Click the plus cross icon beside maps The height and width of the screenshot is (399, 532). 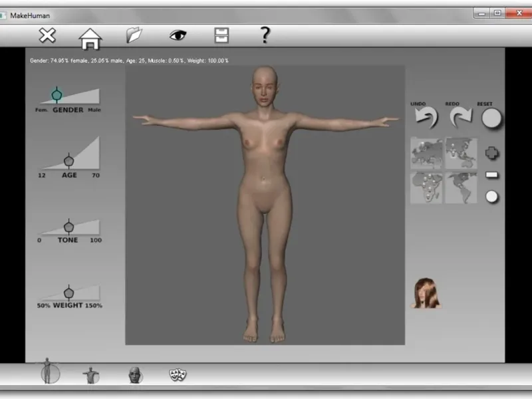[491, 154]
